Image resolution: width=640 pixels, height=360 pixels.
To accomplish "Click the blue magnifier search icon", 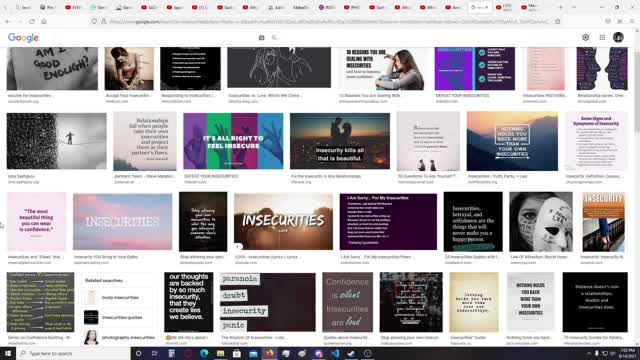I will coord(274,38).
